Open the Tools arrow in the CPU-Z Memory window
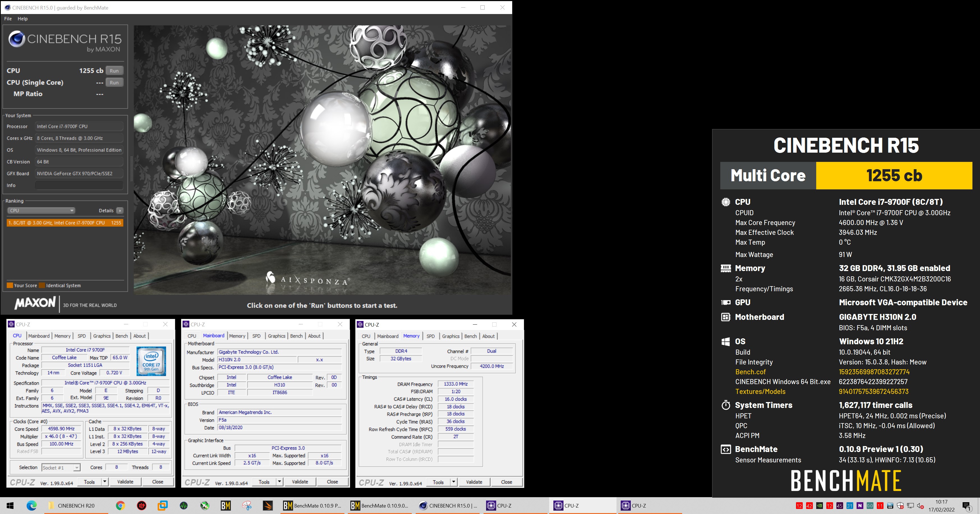980x514 pixels. point(454,482)
